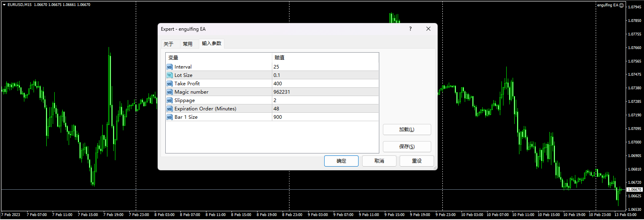
Task: Click the Bar 1 Size row icon
Action: click(170, 117)
